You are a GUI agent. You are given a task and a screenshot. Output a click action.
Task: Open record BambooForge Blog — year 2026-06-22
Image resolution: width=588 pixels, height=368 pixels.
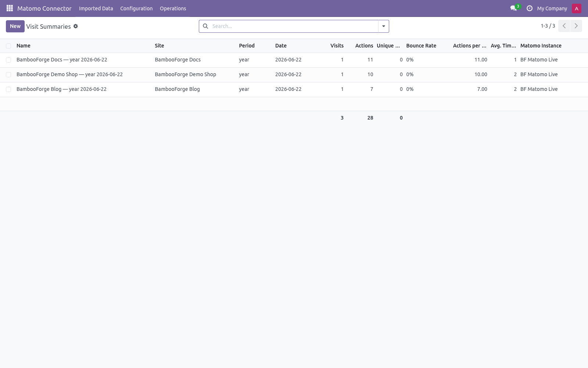click(x=61, y=89)
